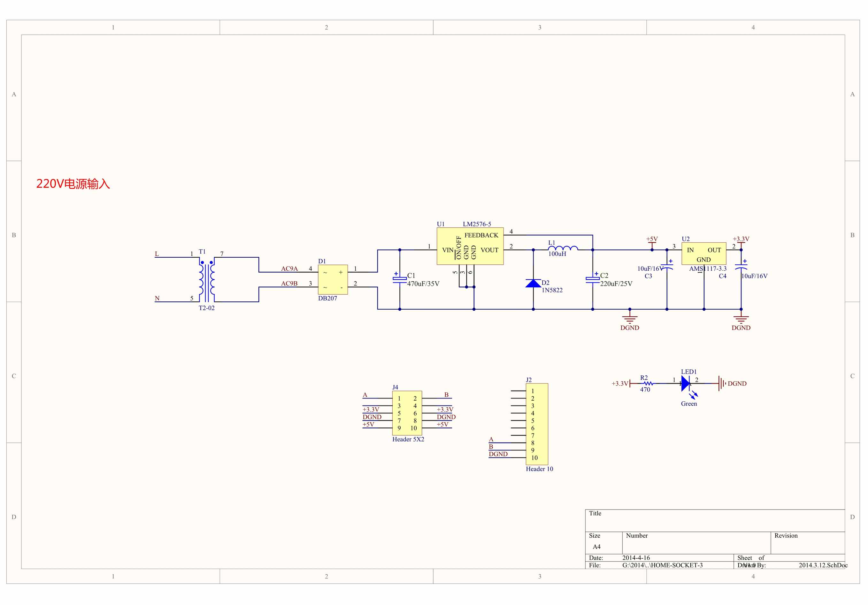Click the VIN pin label on U1
The image size is (868, 605).
[x=448, y=250]
